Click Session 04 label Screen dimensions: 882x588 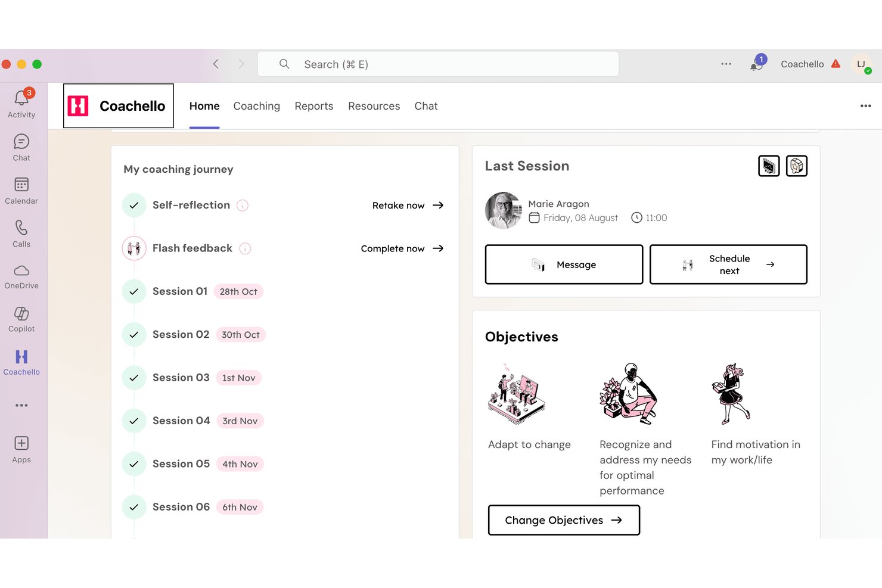(181, 421)
